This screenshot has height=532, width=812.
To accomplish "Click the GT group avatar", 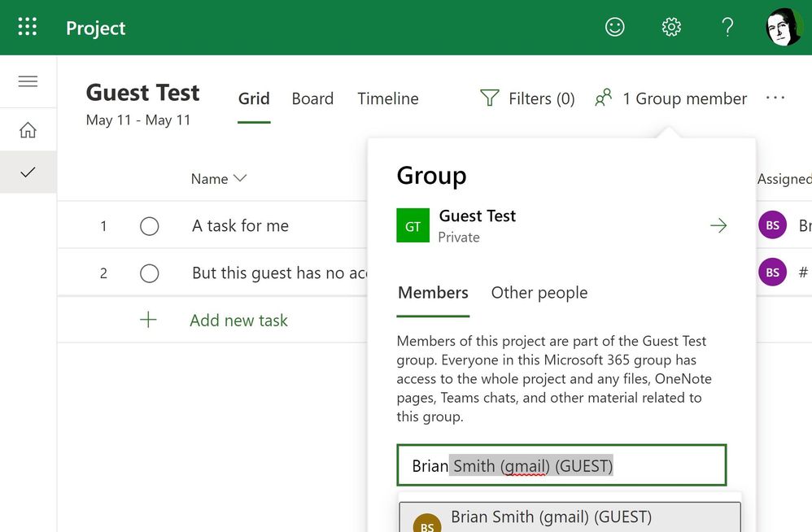I will tap(413, 225).
